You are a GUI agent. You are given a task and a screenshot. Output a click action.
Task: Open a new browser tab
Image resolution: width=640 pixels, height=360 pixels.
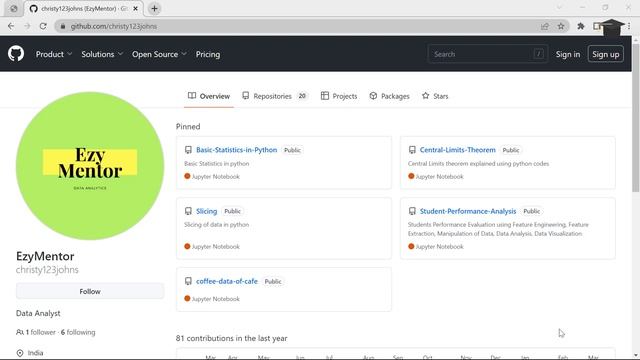tap(154, 9)
